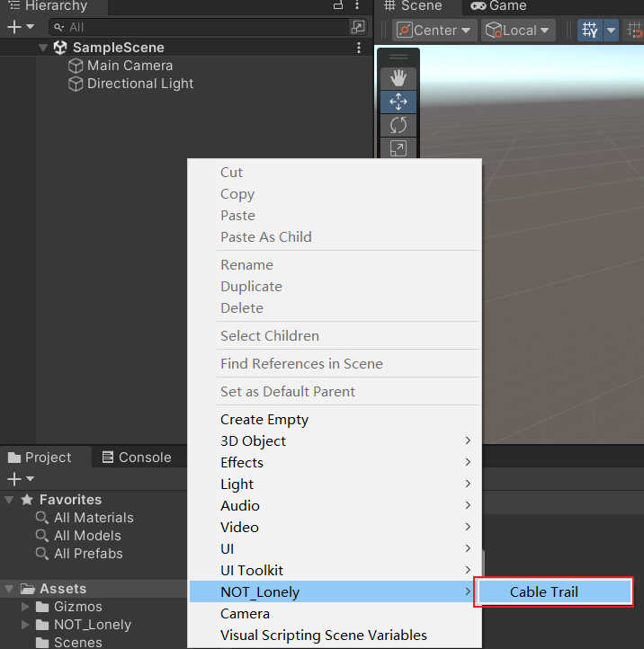644x649 pixels.
Task: Expand the NOT_Lonely folder arrow
Action: tap(25, 625)
